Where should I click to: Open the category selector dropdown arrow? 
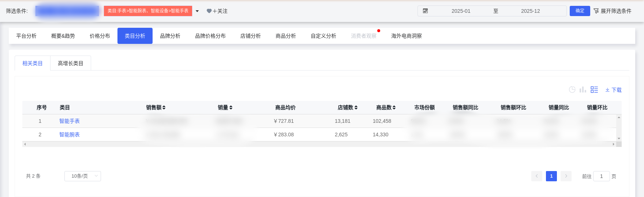pyautogui.click(x=197, y=11)
